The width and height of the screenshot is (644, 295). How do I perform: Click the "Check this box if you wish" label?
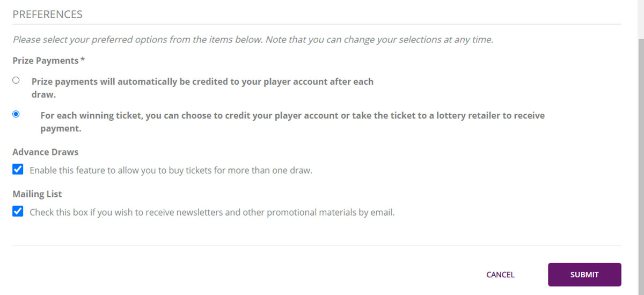click(212, 212)
